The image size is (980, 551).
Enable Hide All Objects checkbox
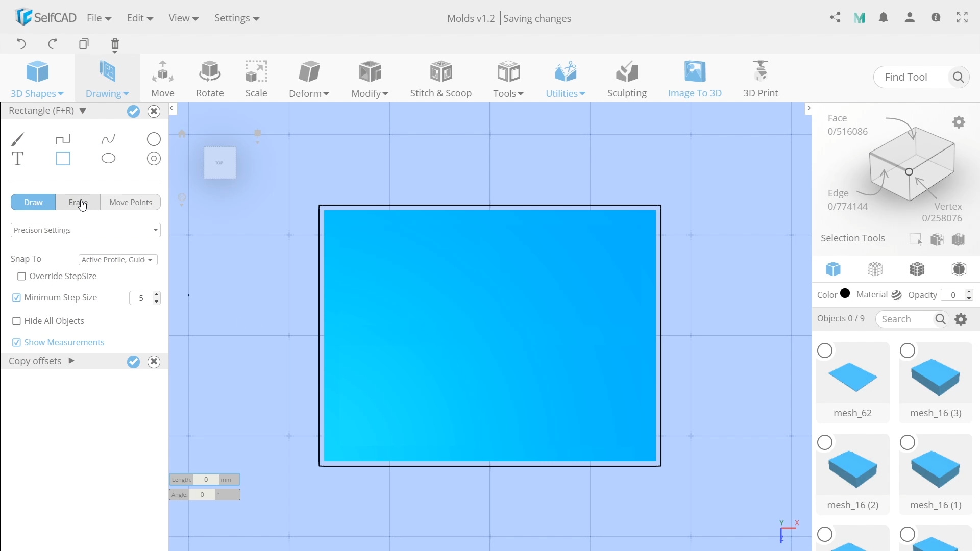point(17,321)
